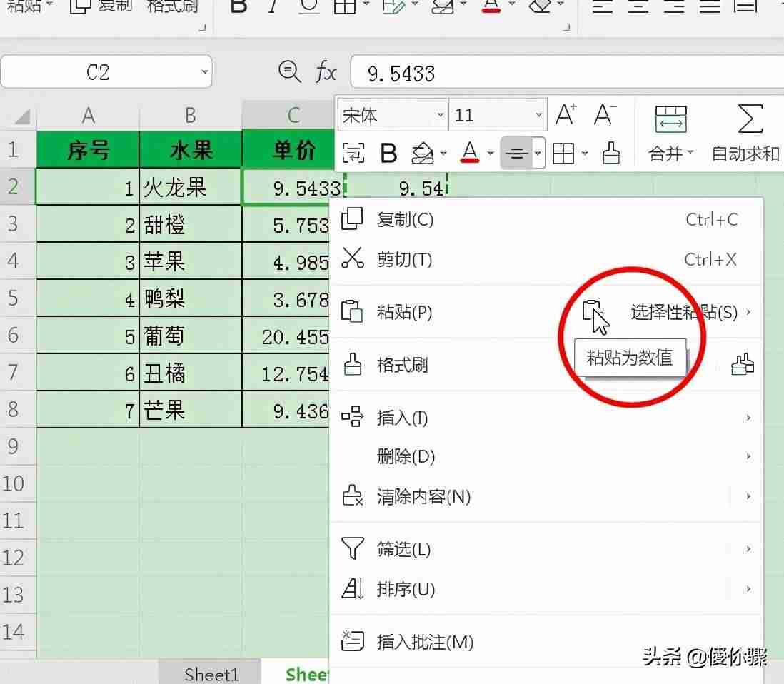Click center alignment button in mini toolbar
Screen dimensions: 784x684
pos(516,153)
